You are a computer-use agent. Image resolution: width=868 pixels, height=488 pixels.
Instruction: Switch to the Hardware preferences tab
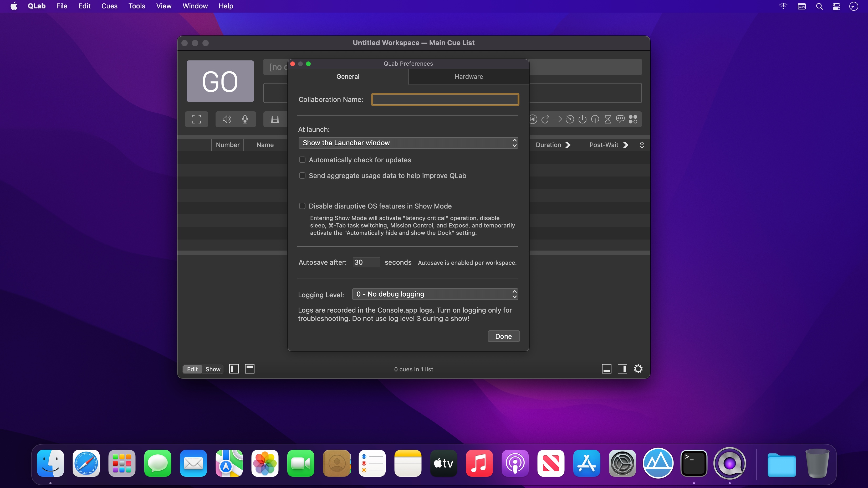(469, 76)
